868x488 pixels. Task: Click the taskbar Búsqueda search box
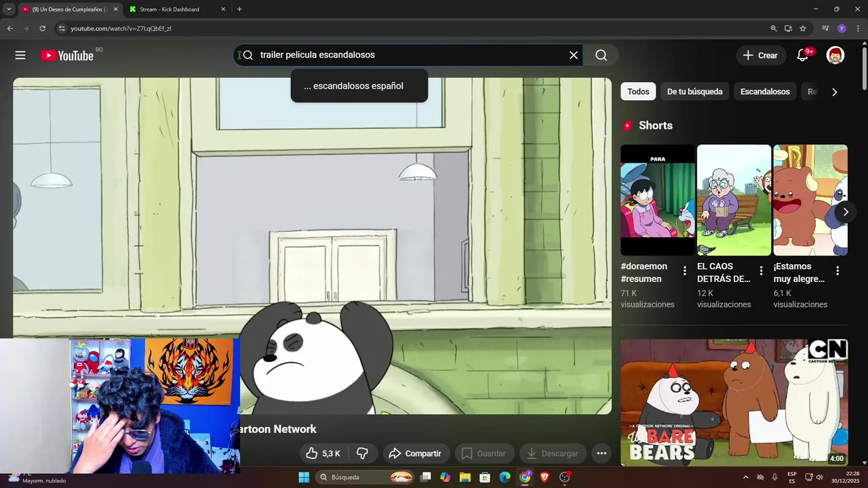[x=366, y=477]
